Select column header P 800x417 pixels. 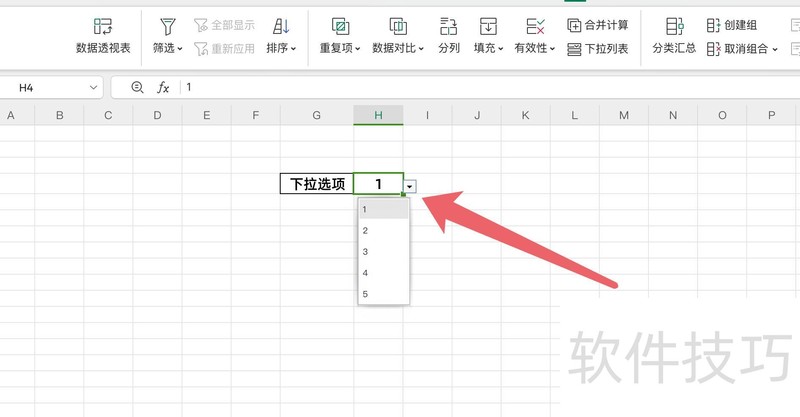click(771, 115)
